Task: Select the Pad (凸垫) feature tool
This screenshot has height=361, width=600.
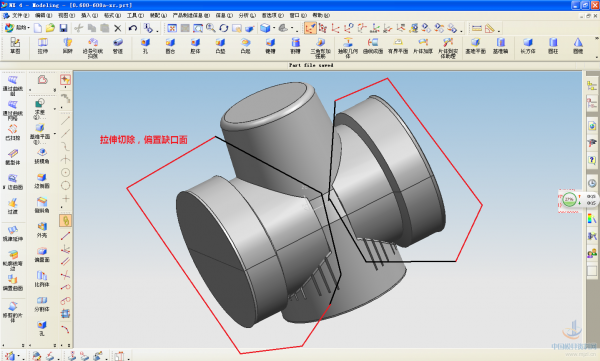Action: coord(220,46)
